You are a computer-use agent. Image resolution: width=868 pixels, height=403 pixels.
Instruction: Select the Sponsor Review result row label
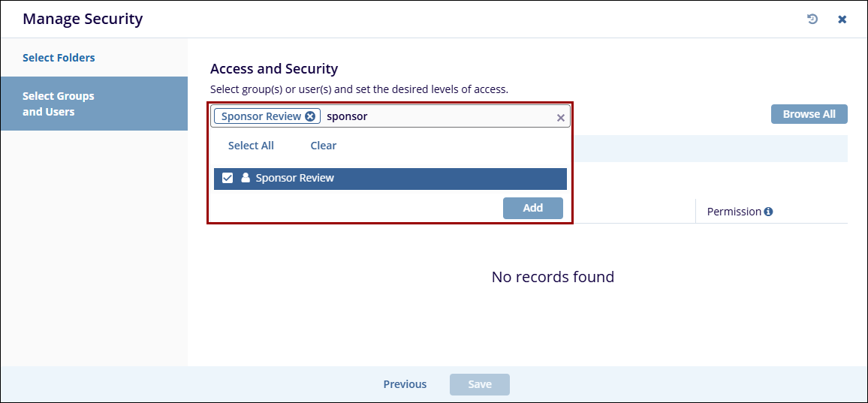(x=295, y=179)
